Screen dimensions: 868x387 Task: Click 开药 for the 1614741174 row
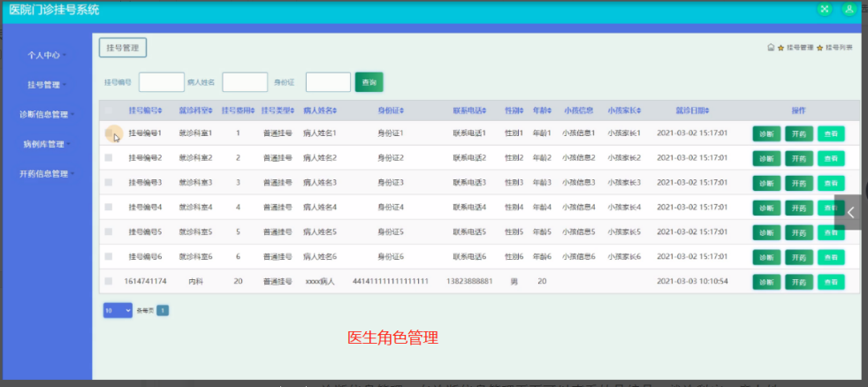[x=799, y=282]
